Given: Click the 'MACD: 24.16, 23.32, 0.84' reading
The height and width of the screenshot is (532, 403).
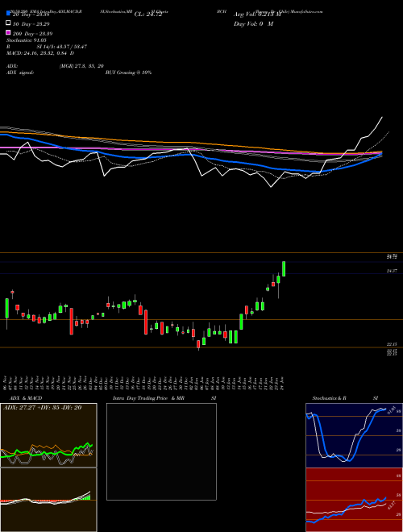Looking at the screenshot, I should 38,53.
